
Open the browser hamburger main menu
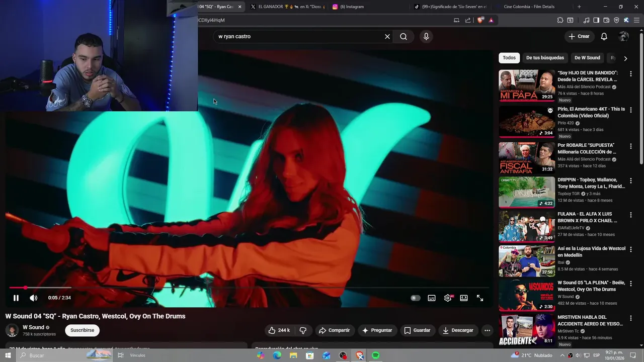636,20
